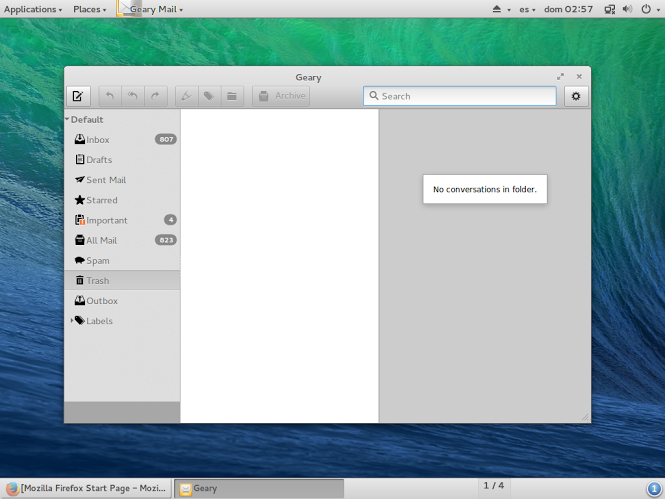Open the Drafts folder
Screen dimensions: 665x499
coord(122,160)
